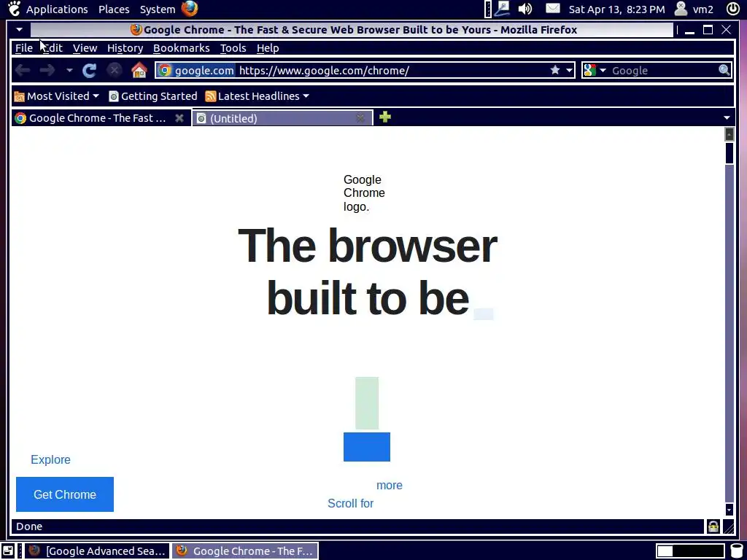Reload the current page
Screen dimensions: 747x560
pos(89,71)
